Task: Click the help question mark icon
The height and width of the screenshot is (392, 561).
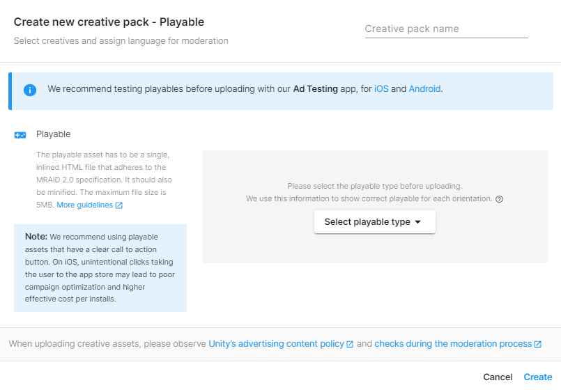Action: [499, 199]
